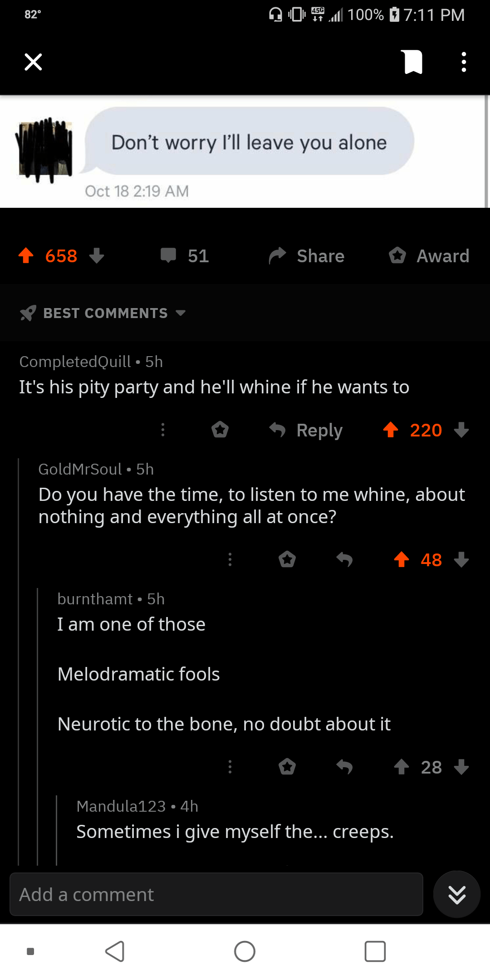490x980 pixels.
Task: Toggle downvote on the 48-point comment
Action: coord(462,560)
